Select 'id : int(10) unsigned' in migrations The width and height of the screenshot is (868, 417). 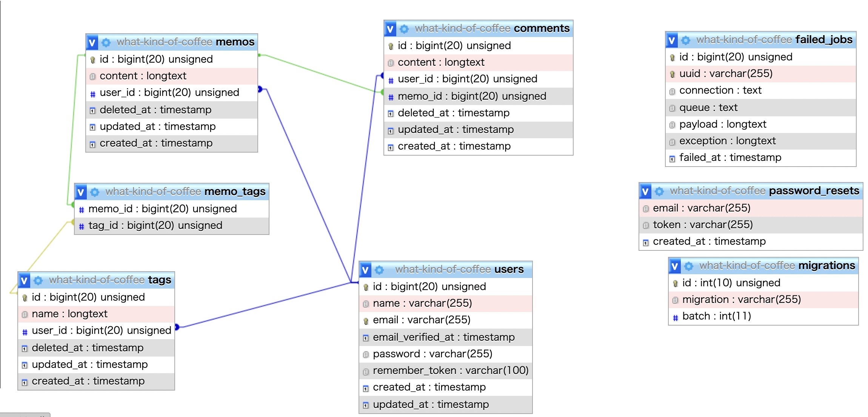(x=763, y=283)
